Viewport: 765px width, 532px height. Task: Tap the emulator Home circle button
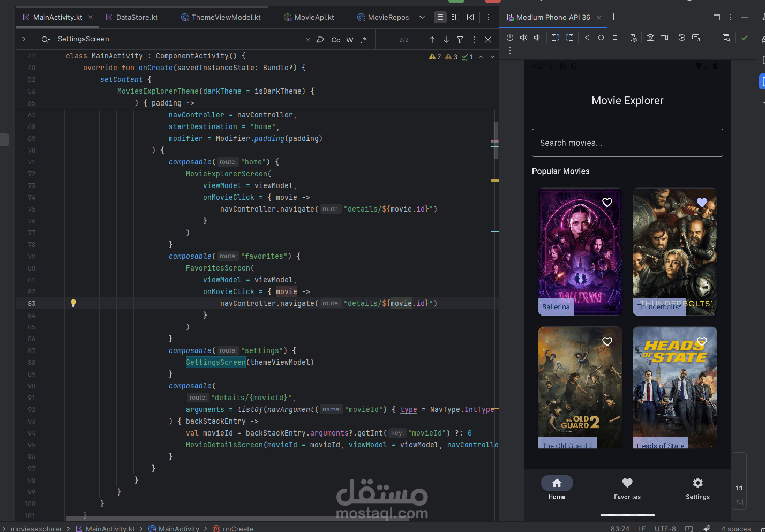(x=601, y=38)
